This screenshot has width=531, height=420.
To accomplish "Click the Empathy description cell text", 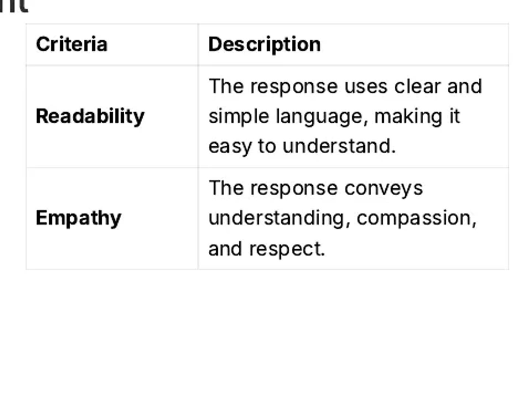I will [343, 218].
